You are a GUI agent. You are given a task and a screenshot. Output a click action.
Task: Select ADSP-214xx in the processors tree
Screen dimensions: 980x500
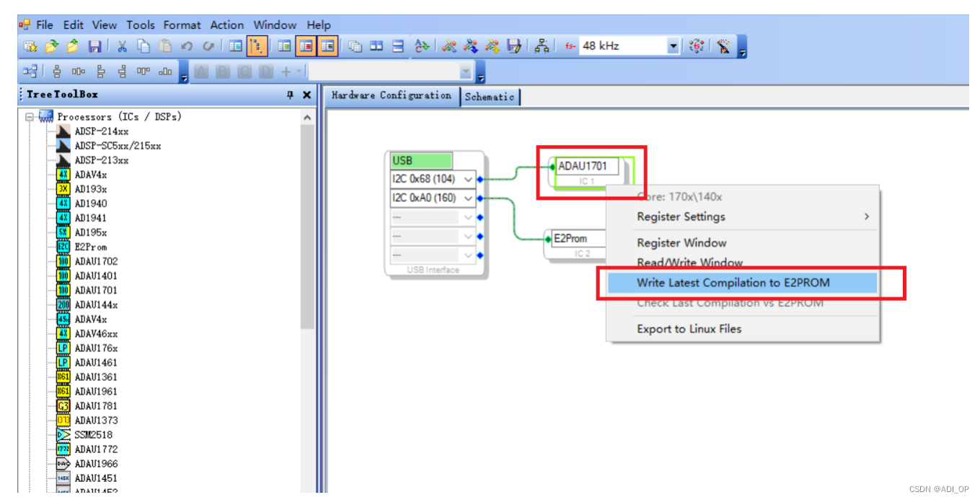[102, 131]
